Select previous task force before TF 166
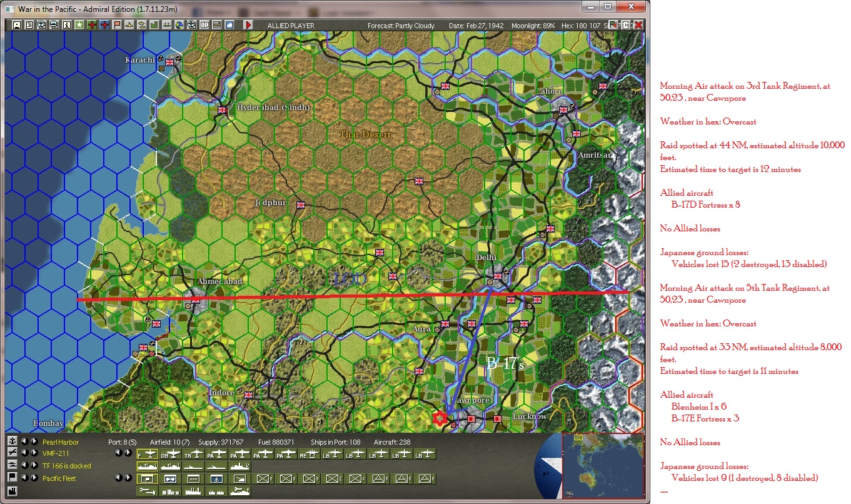 [24, 465]
